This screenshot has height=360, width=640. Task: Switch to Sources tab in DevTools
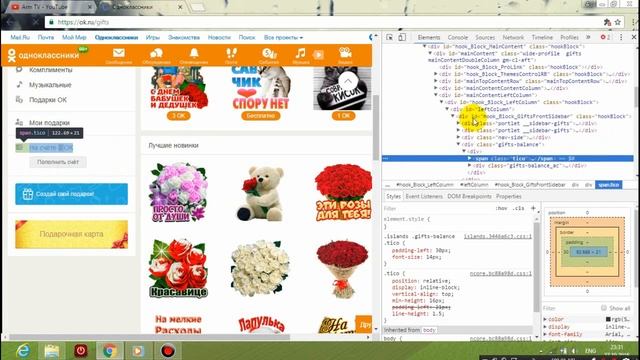tap(485, 37)
